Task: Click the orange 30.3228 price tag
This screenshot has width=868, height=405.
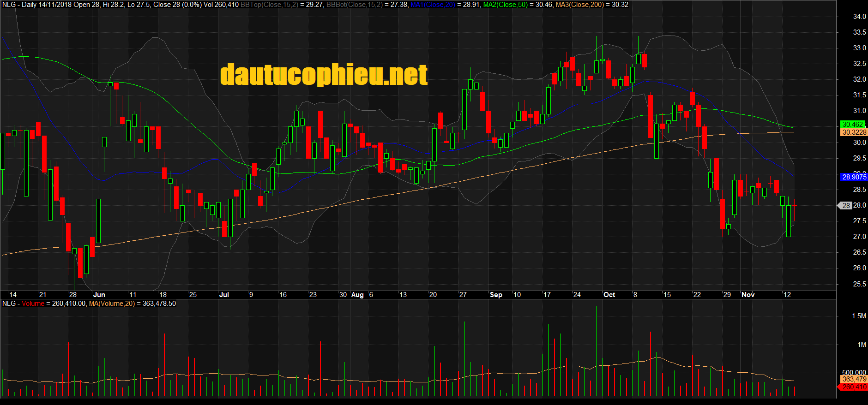Action: (854, 132)
